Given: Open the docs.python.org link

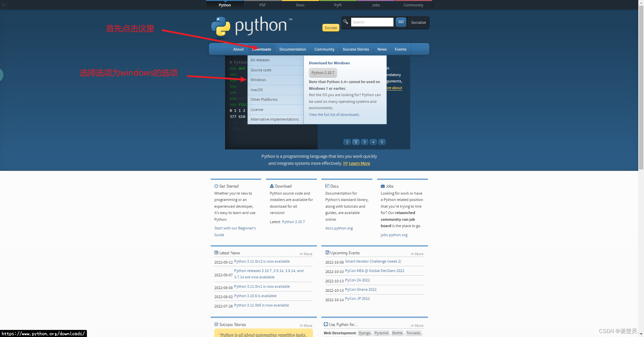Looking at the screenshot, I should click(x=339, y=228).
